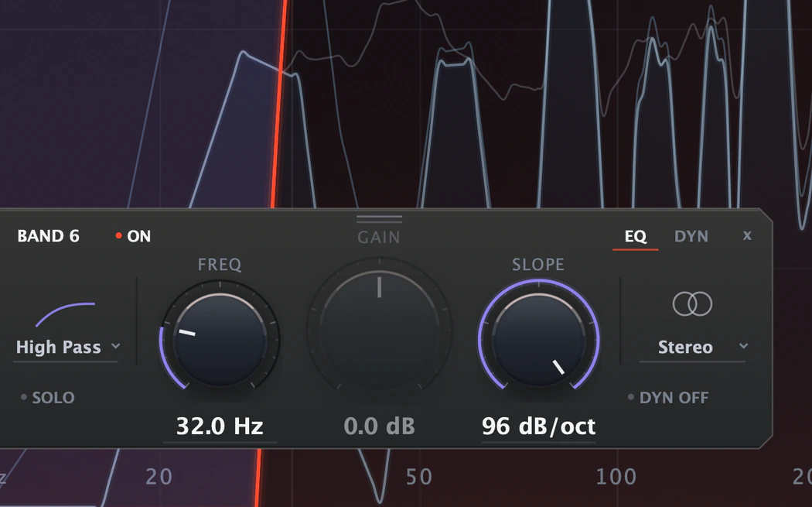
Task: Click the 20 frequency axis label
Action: click(x=159, y=477)
